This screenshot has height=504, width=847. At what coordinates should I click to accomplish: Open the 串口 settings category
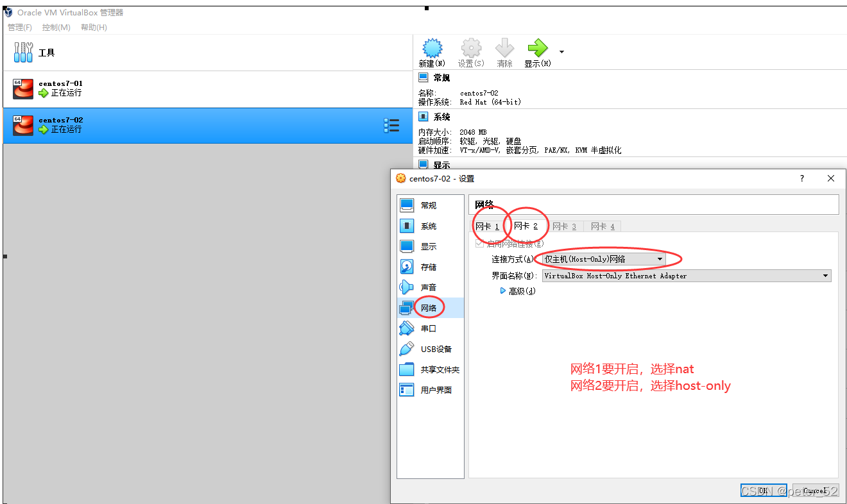tap(430, 328)
